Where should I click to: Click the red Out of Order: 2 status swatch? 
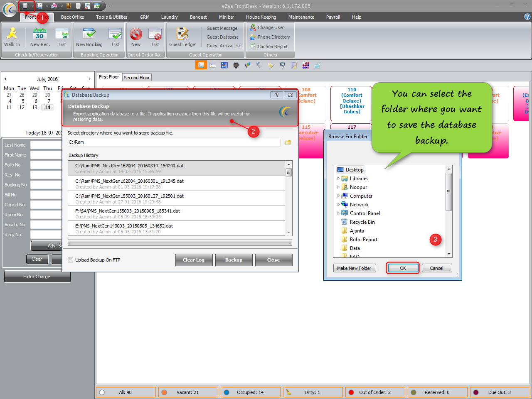pos(351,392)
